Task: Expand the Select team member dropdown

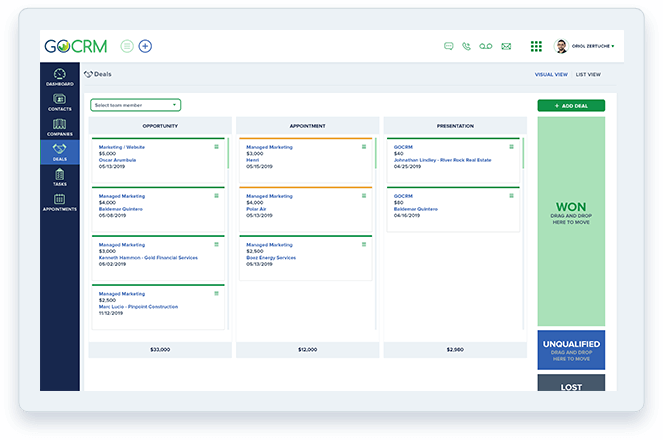Action: click(135, 105)
